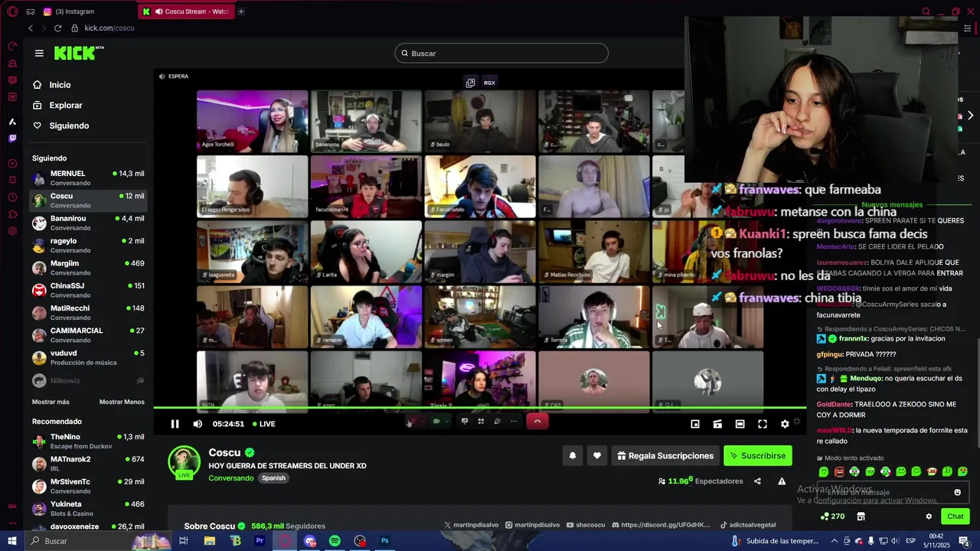
Task: Jump to LIVE position in player
Action: coord(263,424)
